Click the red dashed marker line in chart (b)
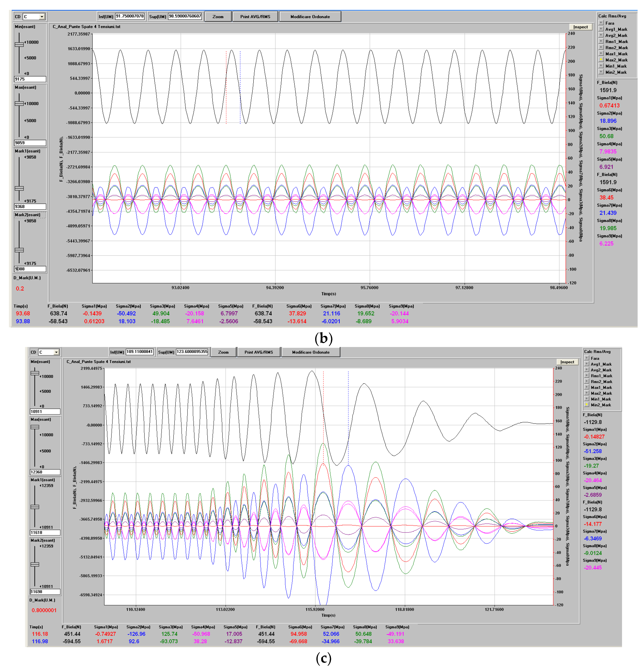Image resolution: width=644 pixels, height=669 pixels. click(x=226, y=87)
